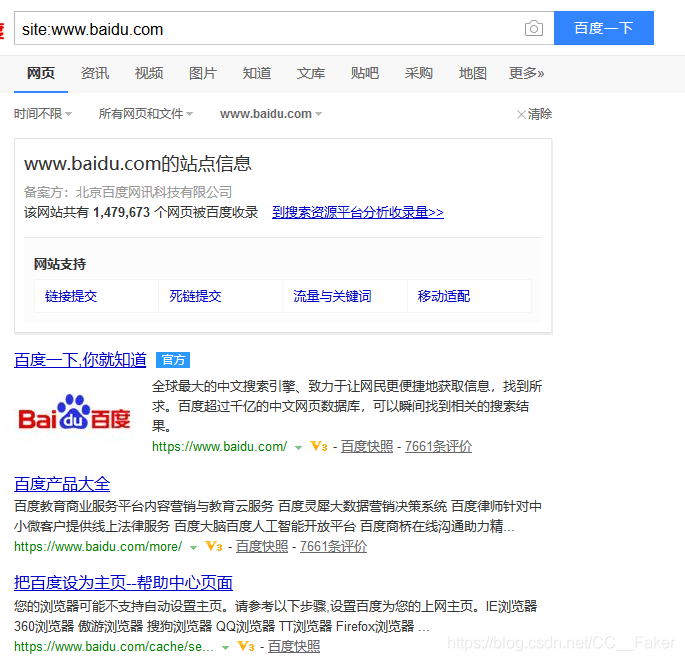Image resolution: width=685 pixels, height=661 pixels.
Task: Click 清除 to clear filters
Action: click(x=534, y=114)
